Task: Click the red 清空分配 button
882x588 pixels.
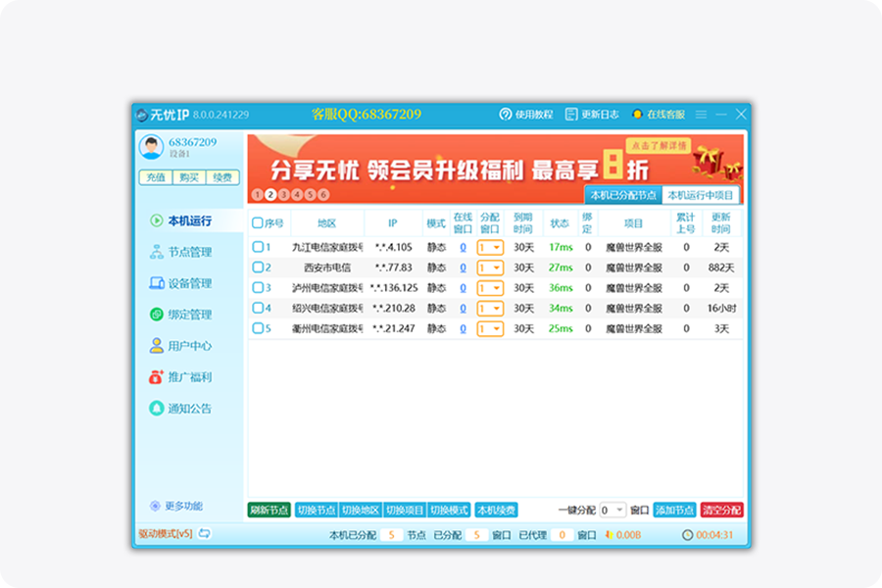Action: point(721,511)
